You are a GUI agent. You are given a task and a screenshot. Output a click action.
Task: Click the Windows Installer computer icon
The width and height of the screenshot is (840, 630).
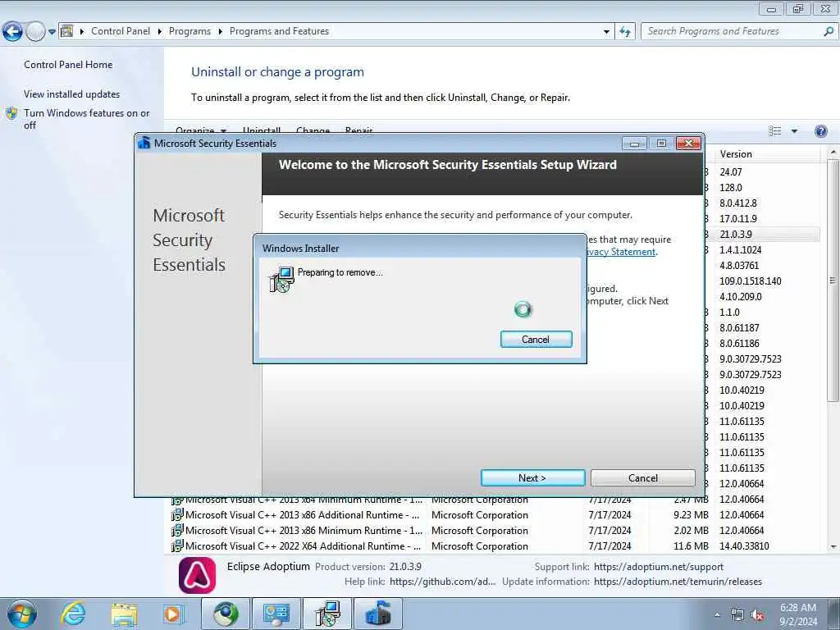(281, 279)
